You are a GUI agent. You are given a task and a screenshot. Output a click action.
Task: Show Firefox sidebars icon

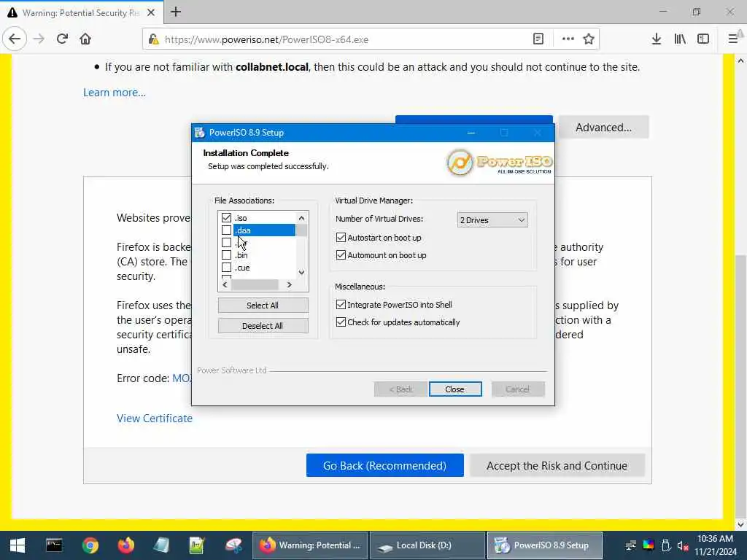[703, 39]
